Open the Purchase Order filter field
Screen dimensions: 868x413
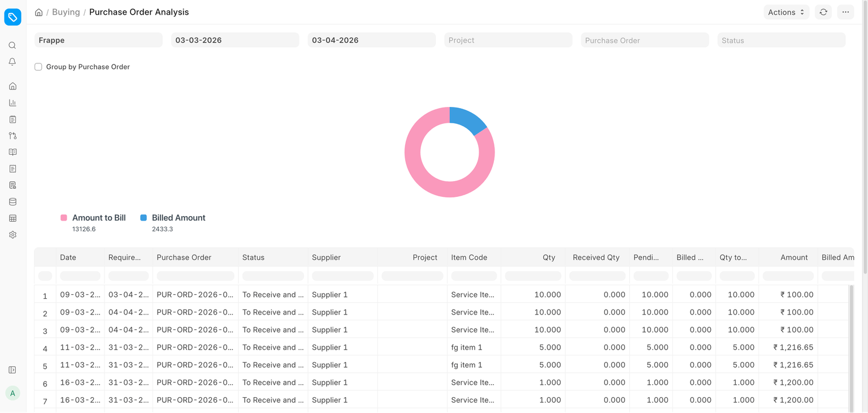tap(644, 40)
